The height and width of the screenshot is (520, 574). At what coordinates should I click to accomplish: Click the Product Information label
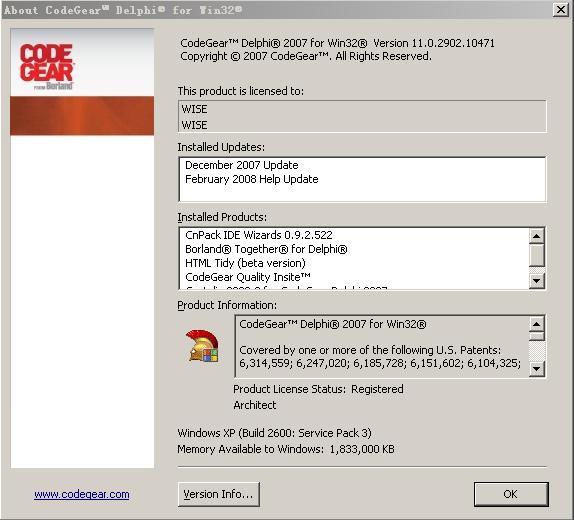coord(227,305)
